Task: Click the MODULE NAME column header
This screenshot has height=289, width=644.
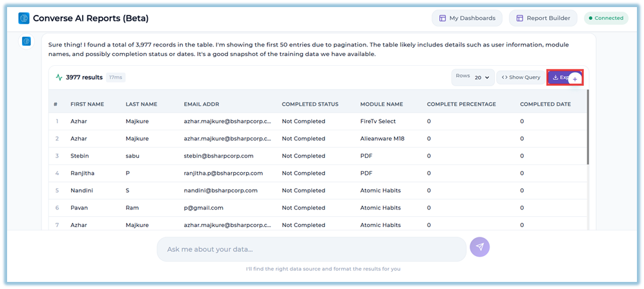Action: pos(382,104)
